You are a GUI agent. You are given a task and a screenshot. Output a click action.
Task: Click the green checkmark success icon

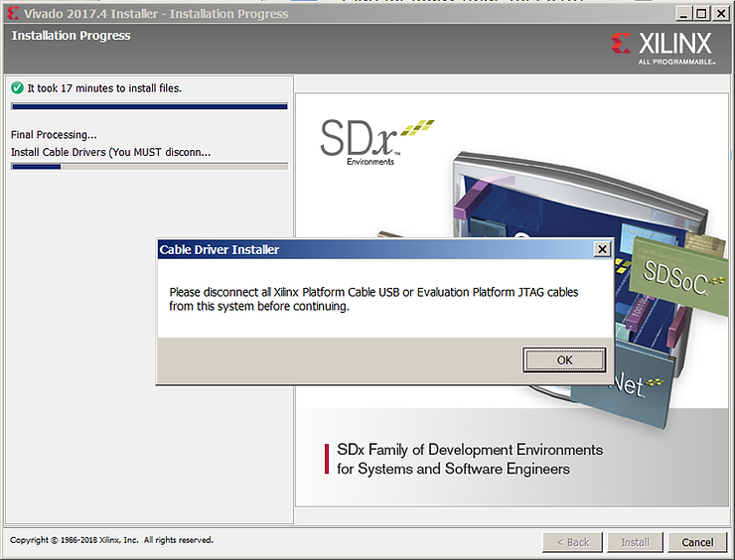(x=17, y=88)
